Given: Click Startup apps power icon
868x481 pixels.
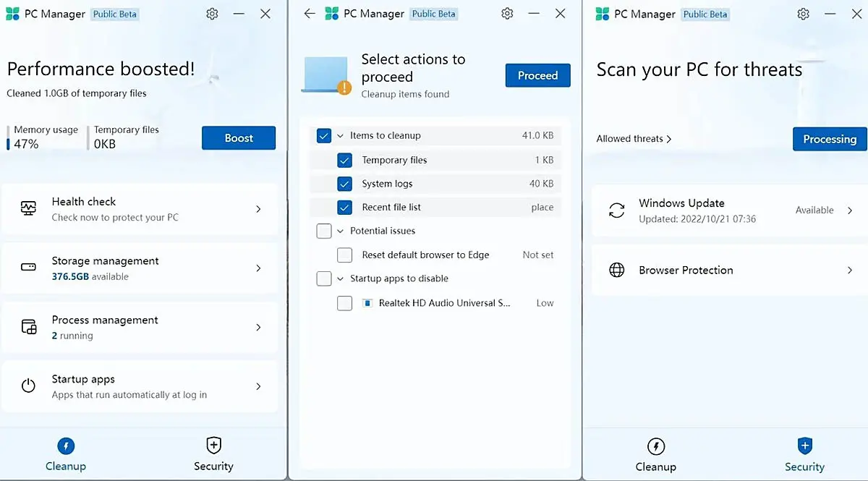Looking at the screenshot, I should (28, 386).
